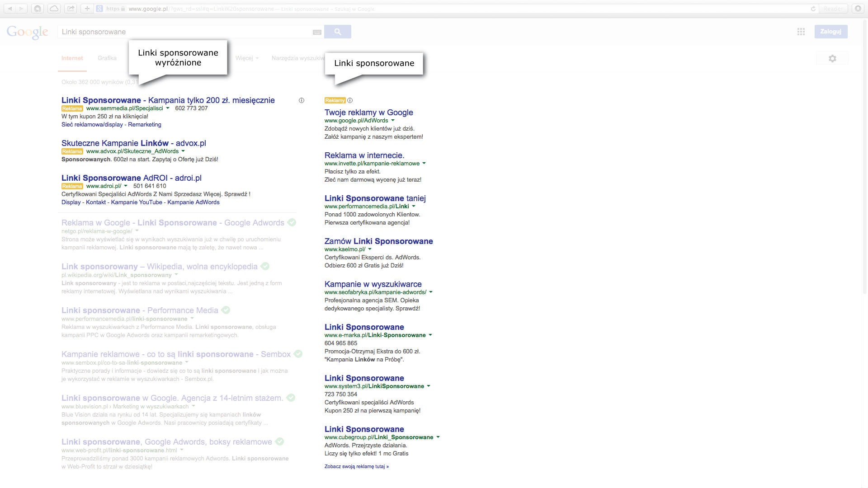Click 'Sieć reklamowa/display' sitelink
Viewport: 868px width, 488px height.
[x=92, y=125]
